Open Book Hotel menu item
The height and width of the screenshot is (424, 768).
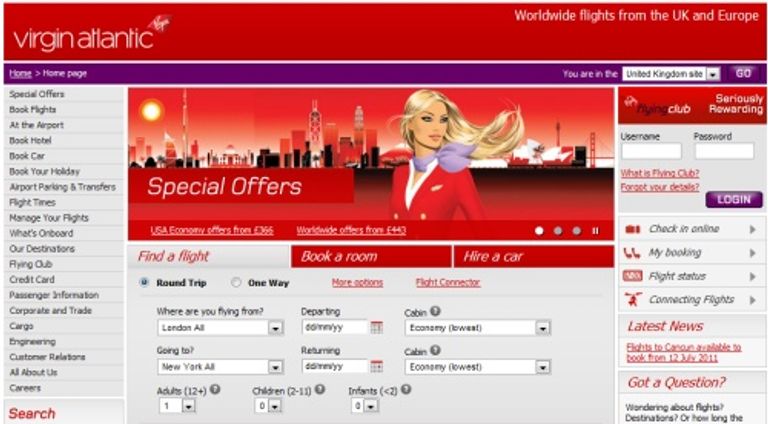coord(64,141)
